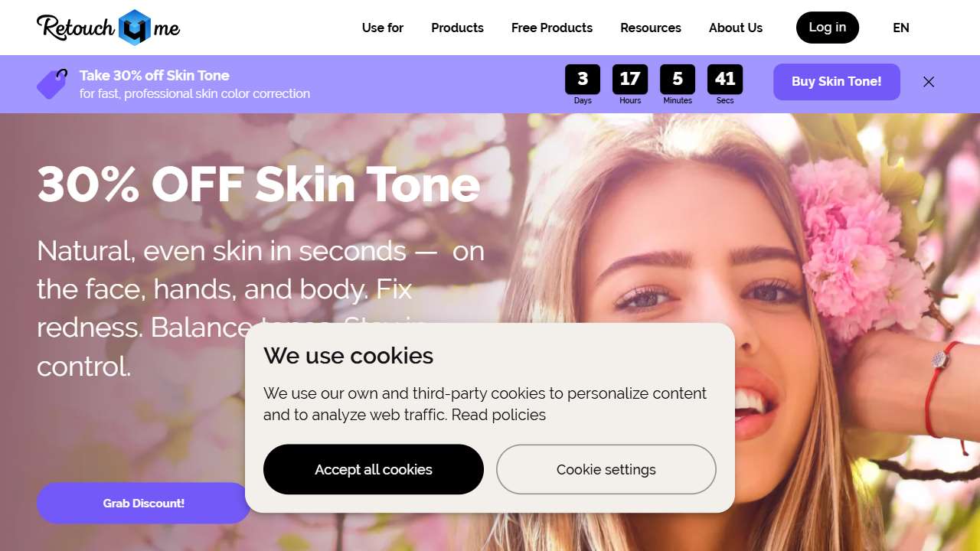
Task: Go to About Us
Action: (736, 28)
